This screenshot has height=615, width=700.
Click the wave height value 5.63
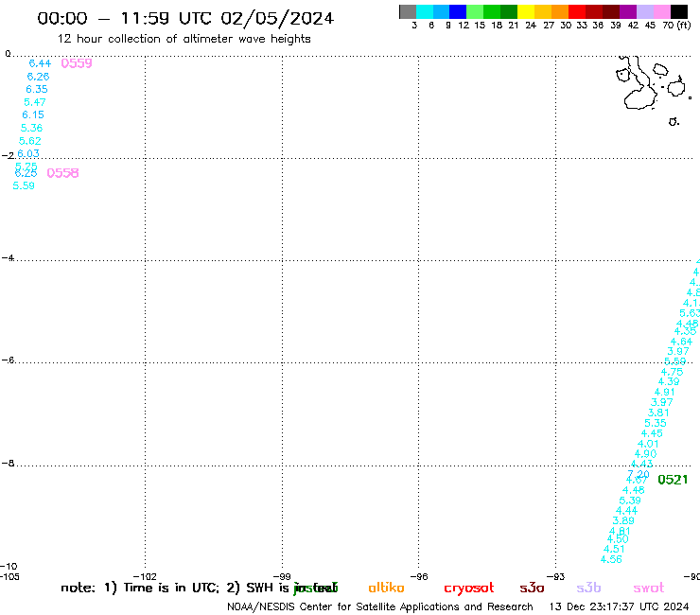690,313
